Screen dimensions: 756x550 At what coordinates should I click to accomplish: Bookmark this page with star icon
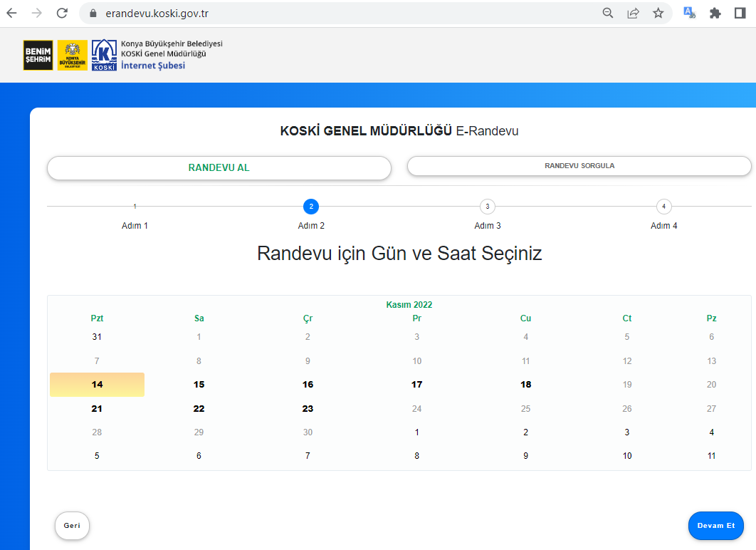[658, 13]
